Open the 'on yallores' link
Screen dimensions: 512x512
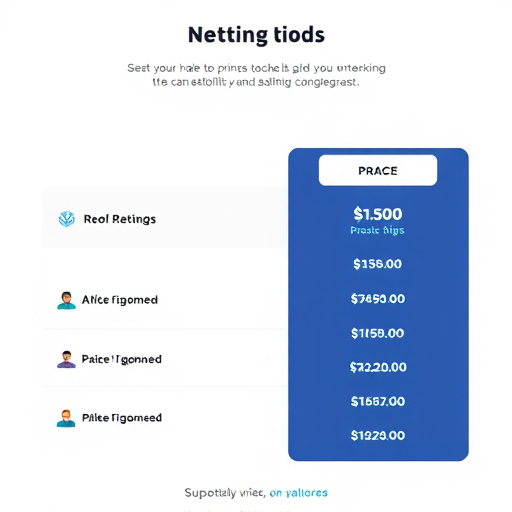[x=298, y=493]
